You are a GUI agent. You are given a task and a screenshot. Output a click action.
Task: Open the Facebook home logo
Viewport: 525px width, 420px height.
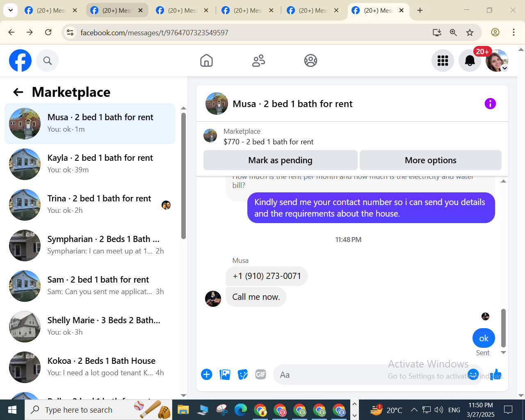tap(20, 61)
